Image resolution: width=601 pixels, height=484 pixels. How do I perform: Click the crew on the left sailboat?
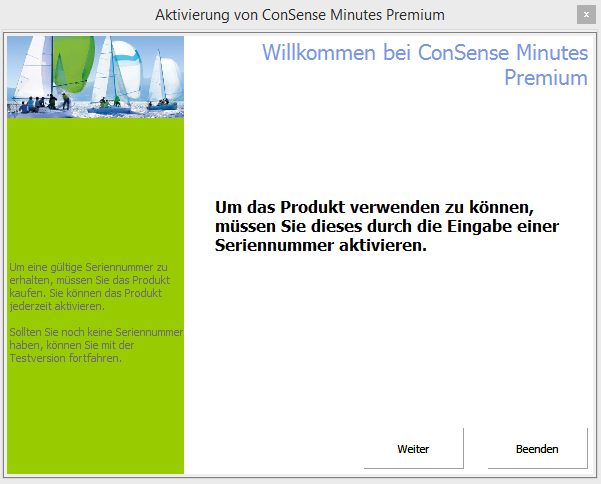click(x=40, y=102)
